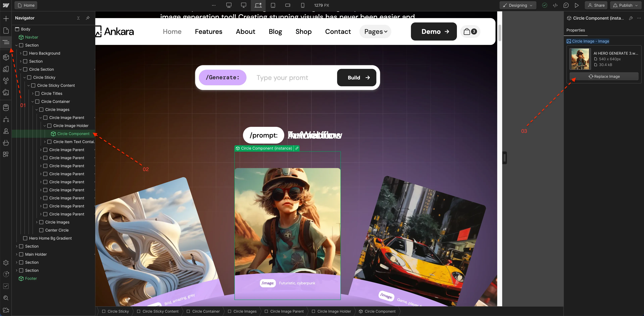Open the CMS database icon
This screenshot has width=644, height=316.
[x=6, y=108]
